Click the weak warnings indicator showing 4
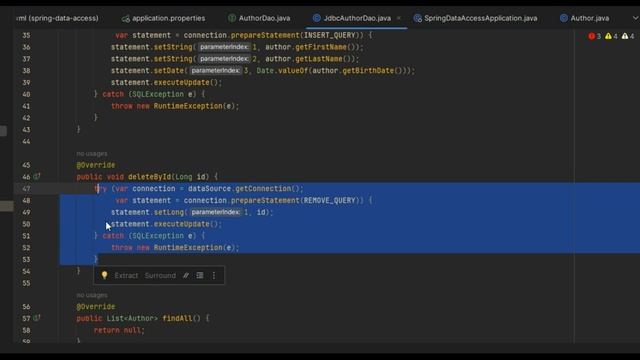 [x=628, y=36]
